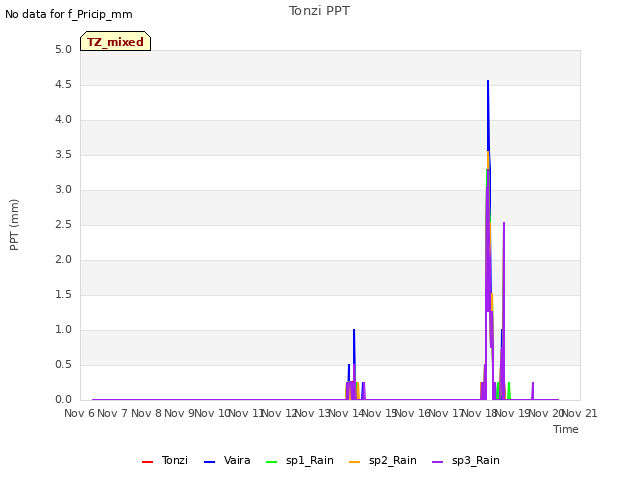Click the Nov 13 x-axis tick label
Viewport: 640px width, 480px height.
[313, 413]
